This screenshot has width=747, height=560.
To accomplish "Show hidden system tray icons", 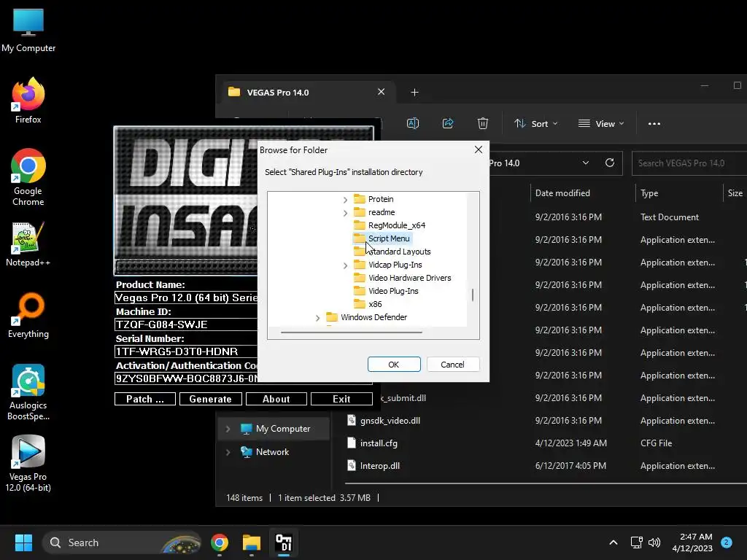I will coord(613,542).
